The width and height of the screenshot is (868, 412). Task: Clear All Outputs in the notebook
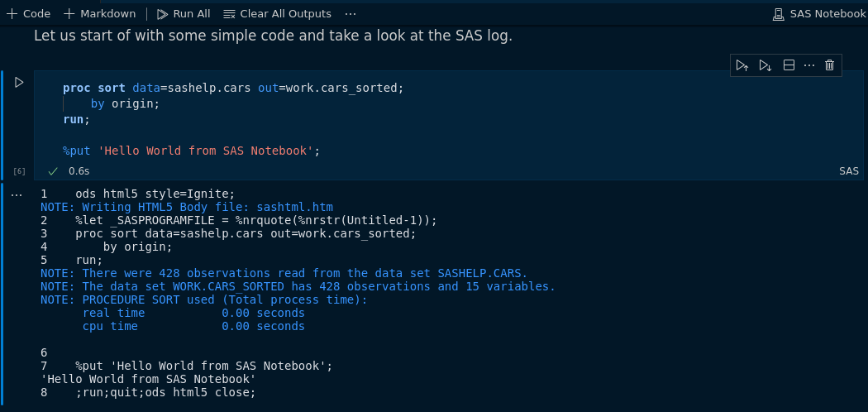(277, 14)
